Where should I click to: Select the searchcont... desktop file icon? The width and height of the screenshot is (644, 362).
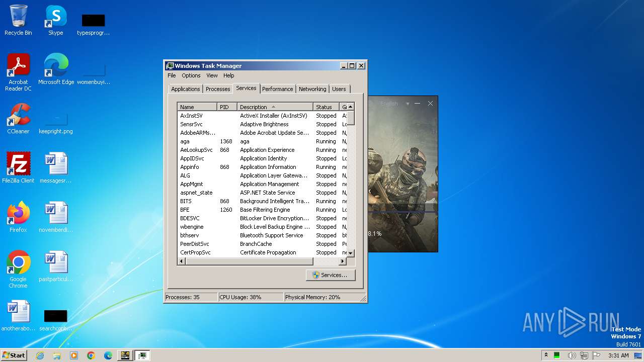(x=55, y=320)
